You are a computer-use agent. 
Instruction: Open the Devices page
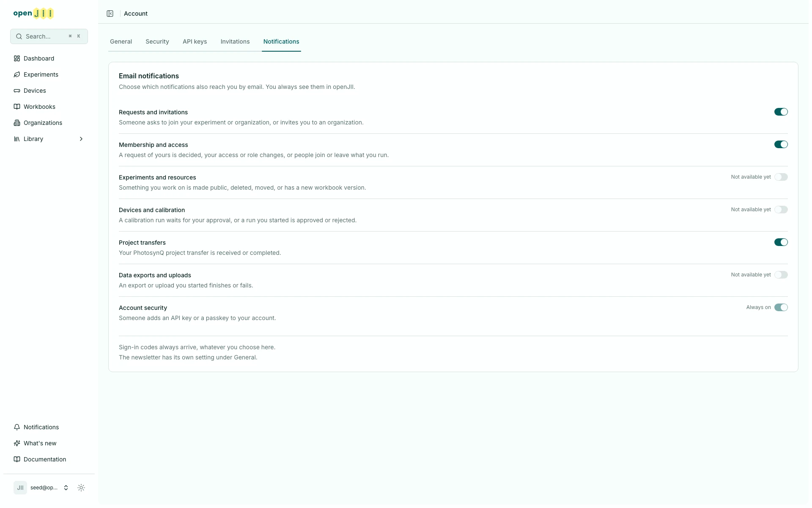pos(49,91)
